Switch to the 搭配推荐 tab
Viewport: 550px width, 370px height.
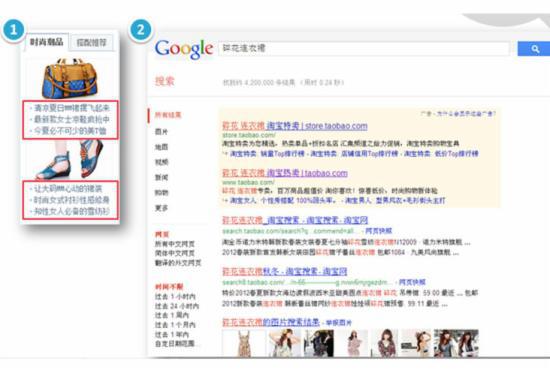91,42
